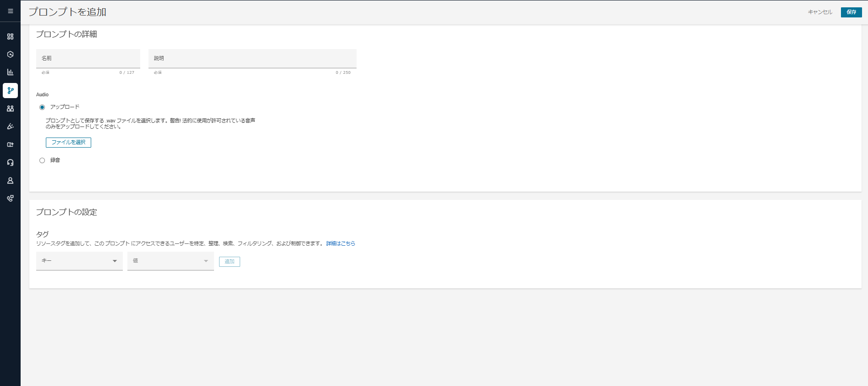Click into the 名前 input field
This screenshot has width=868, height=386.
point(88,59)
